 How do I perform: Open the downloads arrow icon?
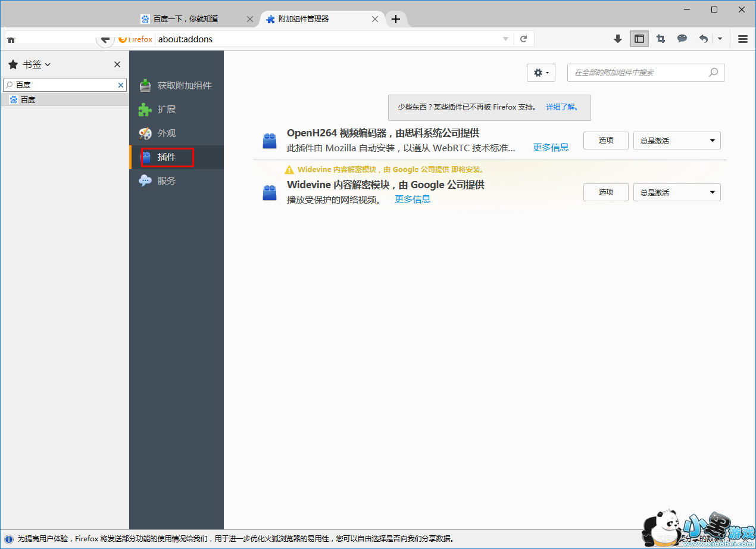618,39
